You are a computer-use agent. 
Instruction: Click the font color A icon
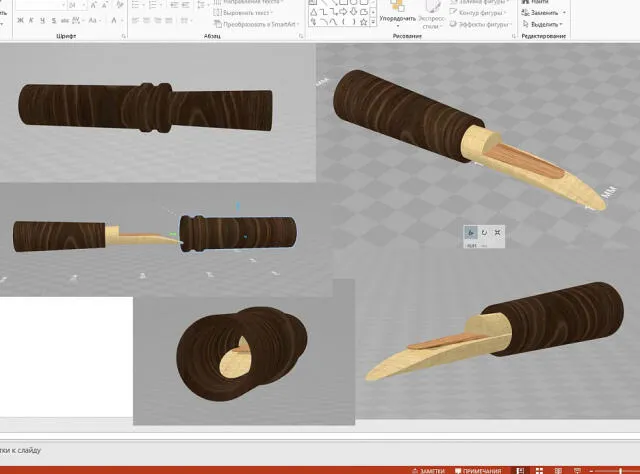point(114,20)
